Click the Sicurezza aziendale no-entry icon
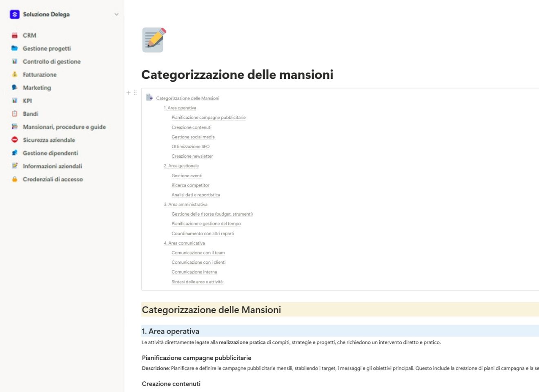Viewport: 539px width, 392px height. [15, 140]
